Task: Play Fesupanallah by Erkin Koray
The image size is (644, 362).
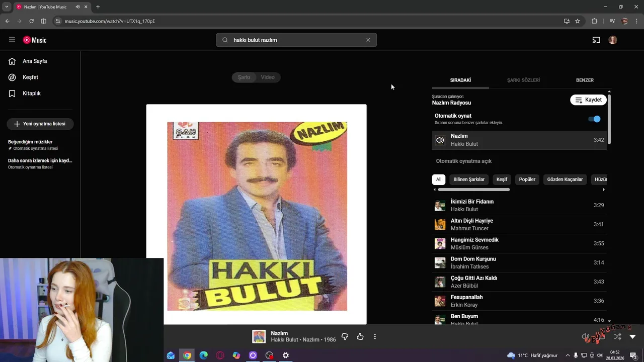Action: (x=519, y=301)
